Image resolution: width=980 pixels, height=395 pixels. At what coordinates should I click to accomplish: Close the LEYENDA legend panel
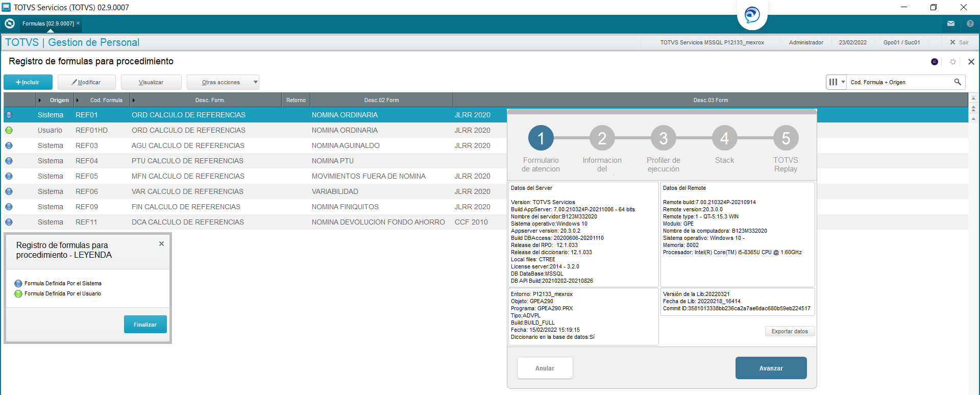coord(161,244)
